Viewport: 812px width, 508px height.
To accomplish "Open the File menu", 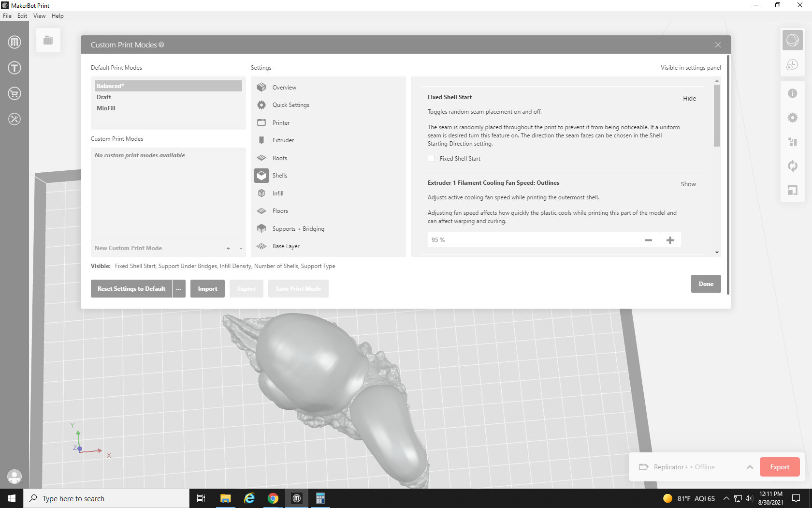I will (x=7, y=16).
